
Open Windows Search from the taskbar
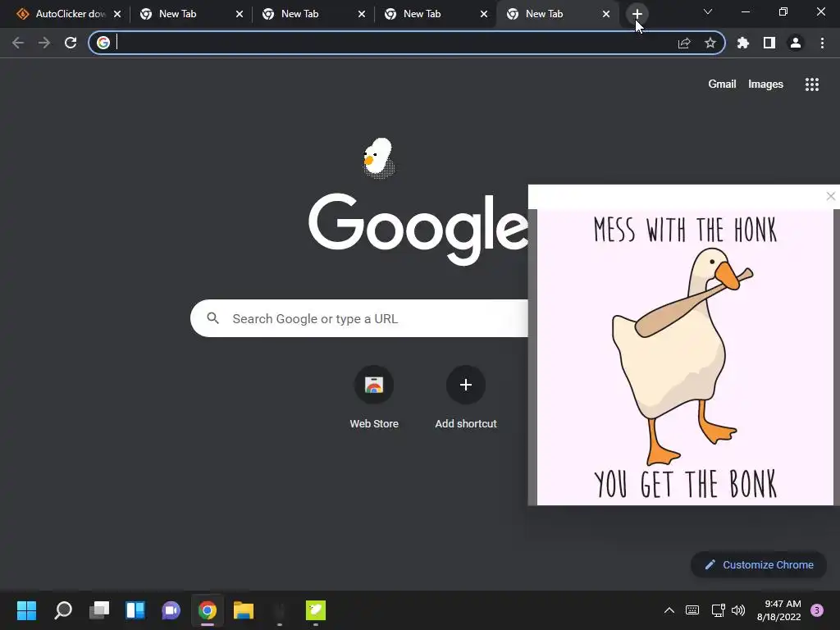[63, 610]
